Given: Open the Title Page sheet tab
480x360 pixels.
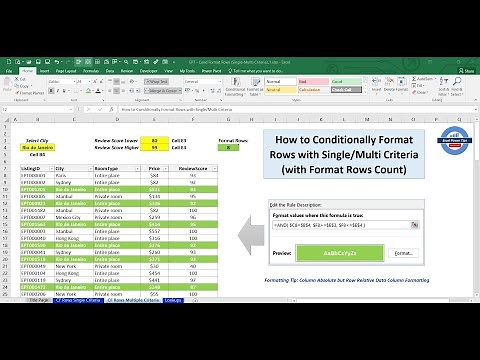Looking at the screenshot, I should [x=39, y=300].
